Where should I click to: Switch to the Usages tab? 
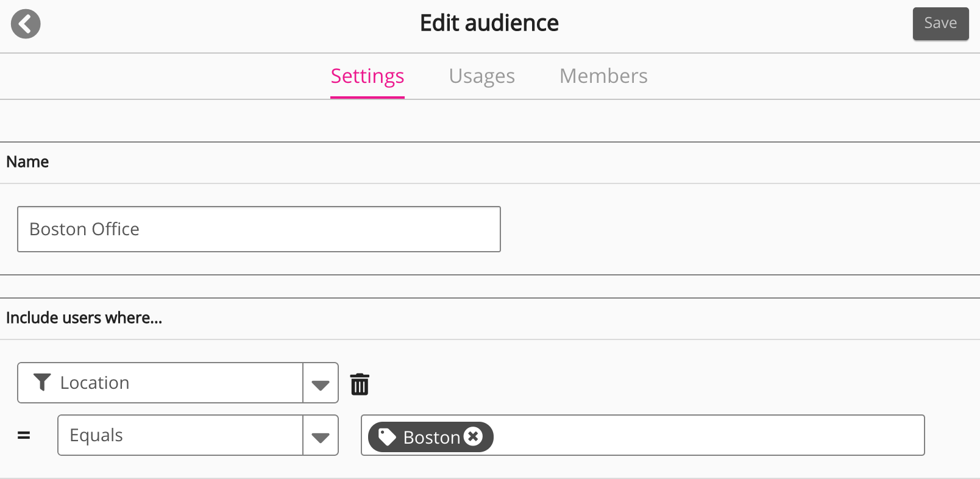click(481, 76)
